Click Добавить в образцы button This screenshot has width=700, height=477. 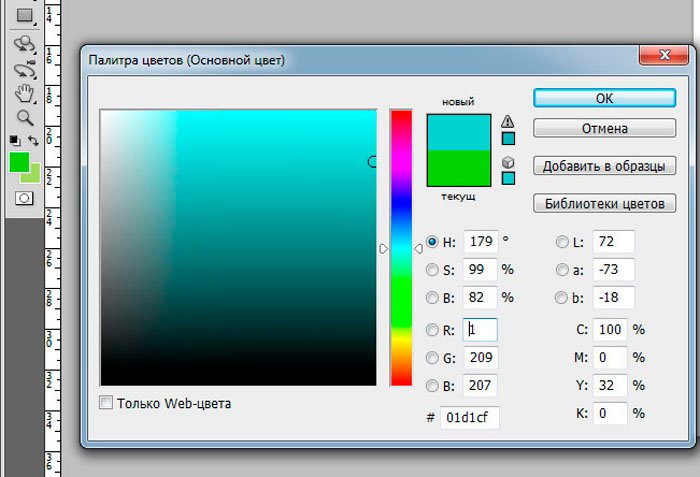coord(604,166)
